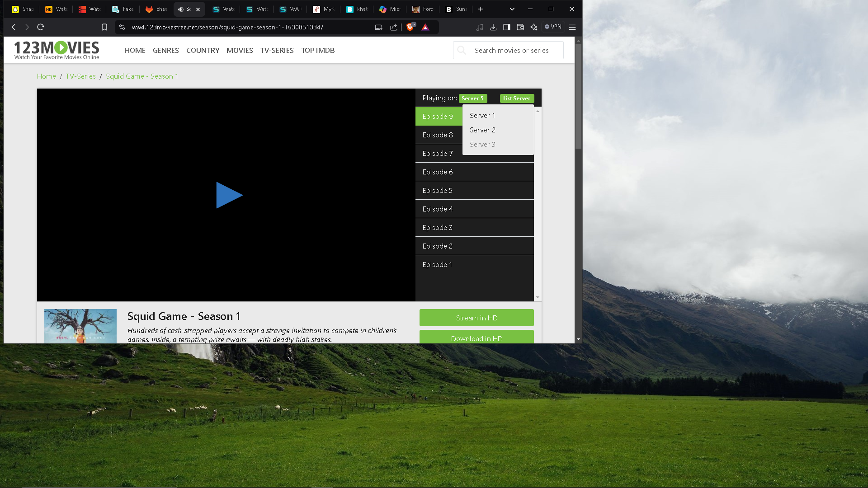Select Episode 2 in the episode list
The height and width of the screenshot is (488, 868).
[474, 246]
